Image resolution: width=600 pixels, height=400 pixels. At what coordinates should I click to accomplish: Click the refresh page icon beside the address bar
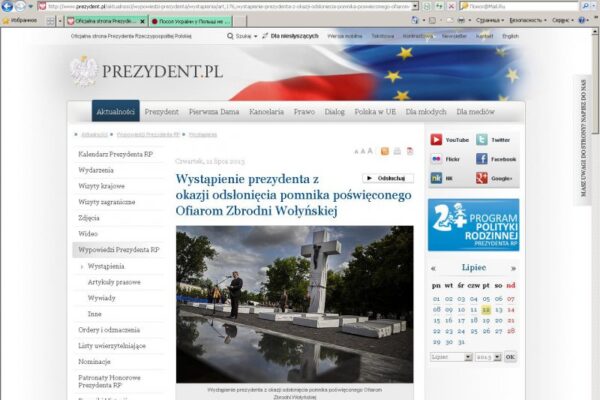[439, 6]
